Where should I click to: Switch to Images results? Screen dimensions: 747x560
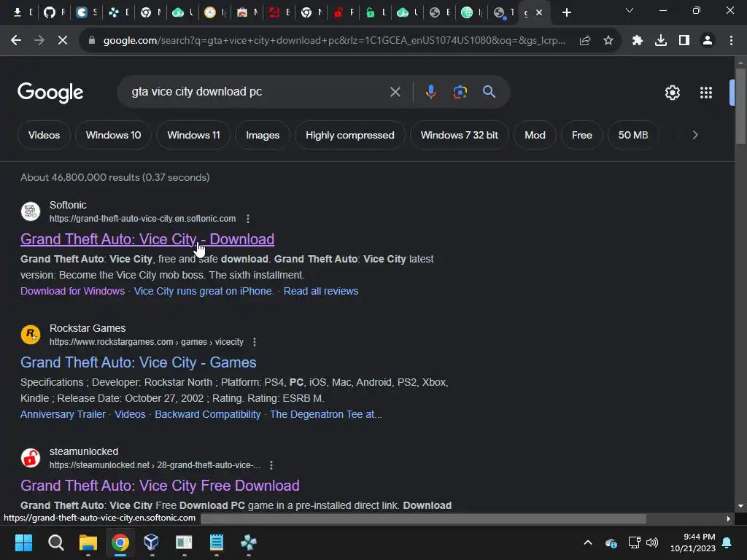263,135
